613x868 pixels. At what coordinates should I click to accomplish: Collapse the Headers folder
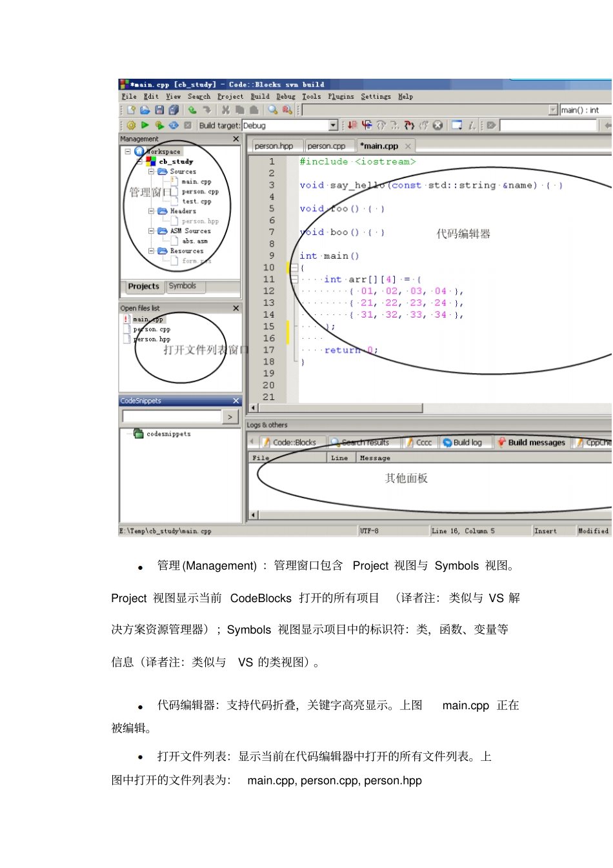click(152, 211)
